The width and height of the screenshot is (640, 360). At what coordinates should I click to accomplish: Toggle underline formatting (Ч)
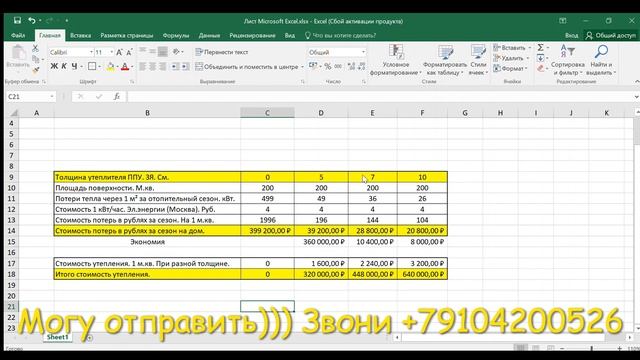click(x=74, y=66)
